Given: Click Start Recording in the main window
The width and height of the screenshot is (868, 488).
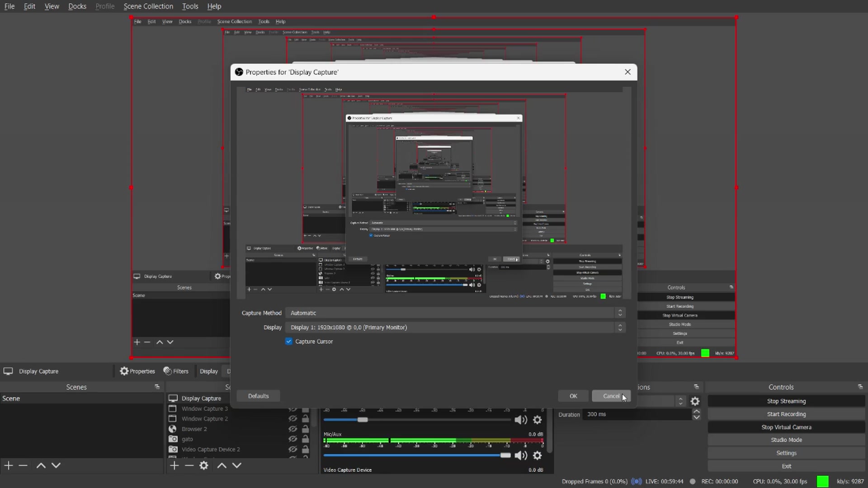Looking at the screenshot, I should (786, 414).
